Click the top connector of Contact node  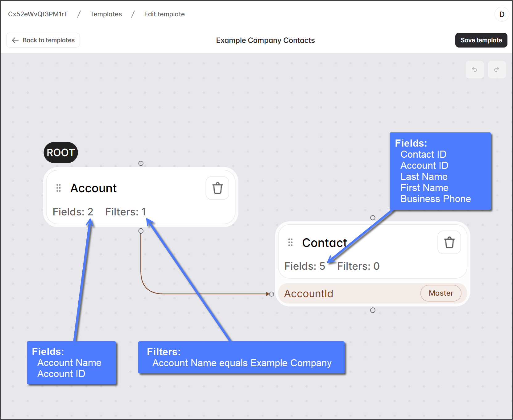(x=373, y=218)
